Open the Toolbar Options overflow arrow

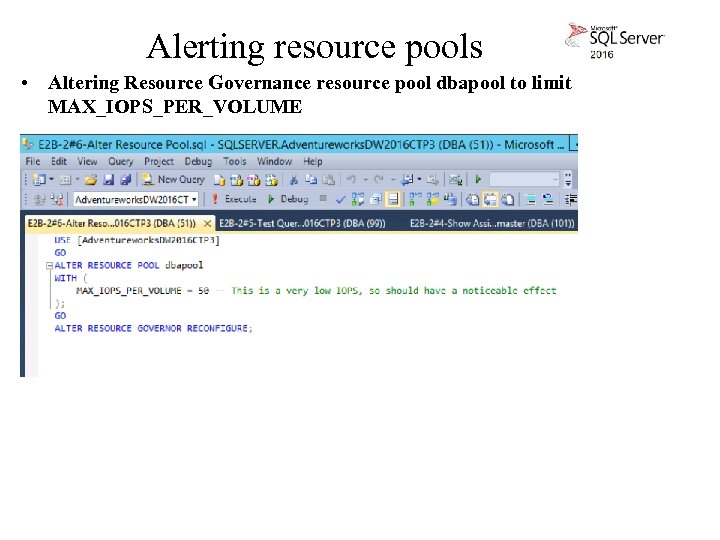pyautogui.click(x=568, y=179)
